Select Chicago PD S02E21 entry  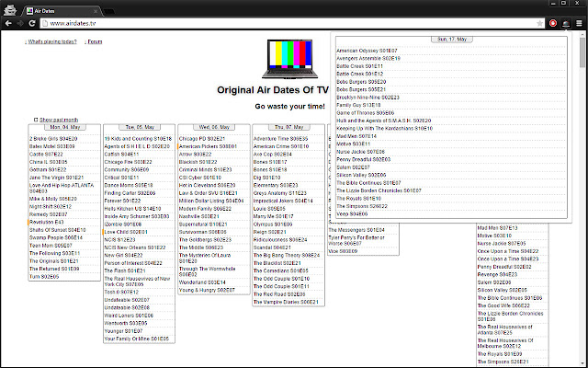pyautogui.click(x=202, y=139)
